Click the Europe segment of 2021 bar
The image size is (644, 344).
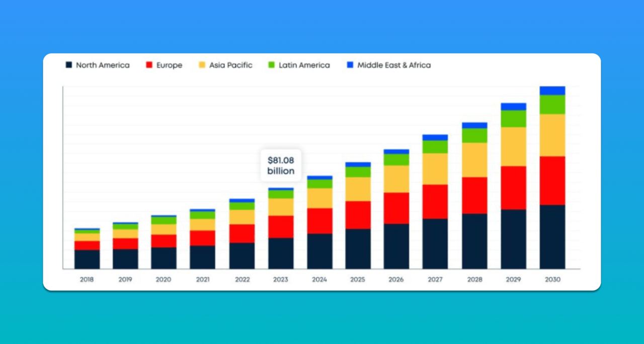(203, 238)
